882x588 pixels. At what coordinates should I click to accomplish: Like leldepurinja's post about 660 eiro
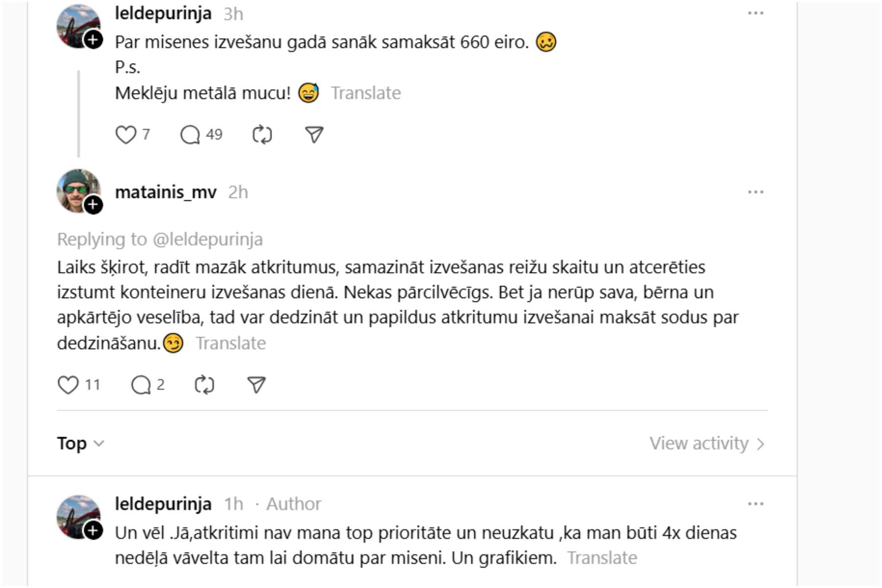pyautogui.click(x=125, y=135)
